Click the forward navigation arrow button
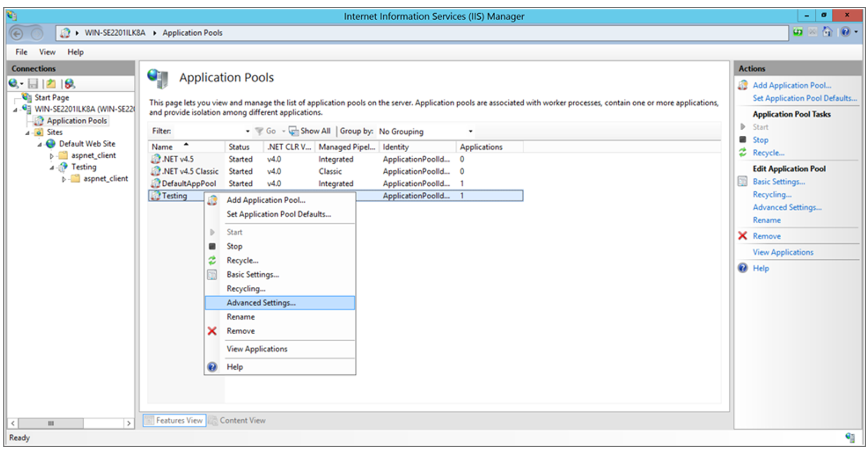Image resolution: width=868 pixels, height=449 pixels. click(x=36, y=34)
